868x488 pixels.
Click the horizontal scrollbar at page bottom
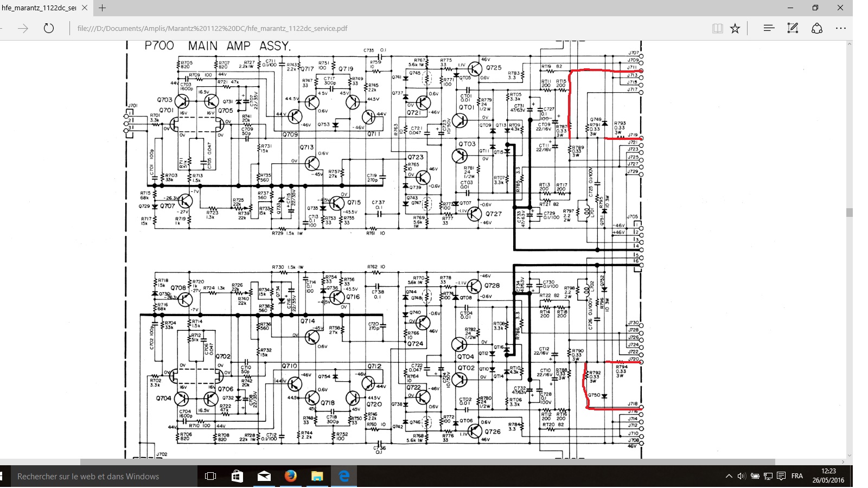[x=427, y=462]
